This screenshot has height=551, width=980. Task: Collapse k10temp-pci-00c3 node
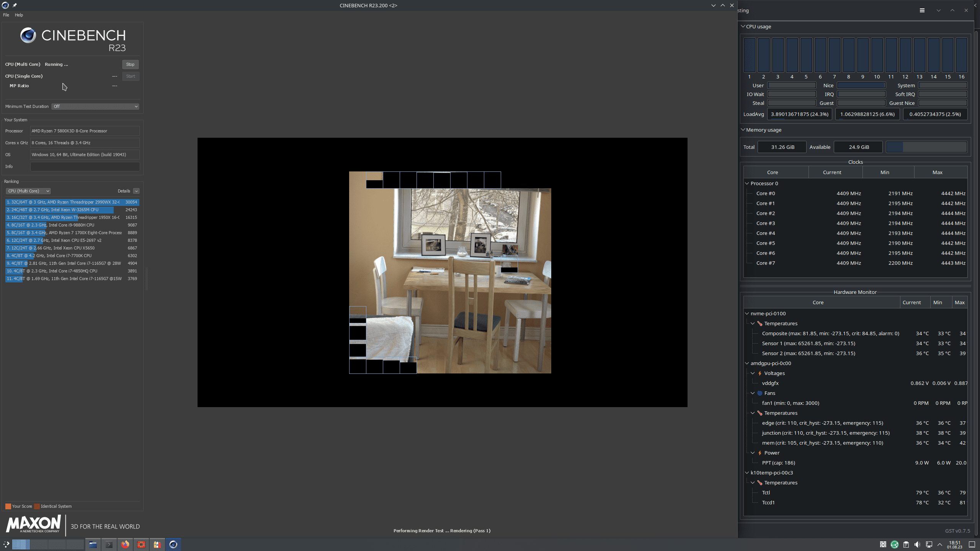(747, 473)
